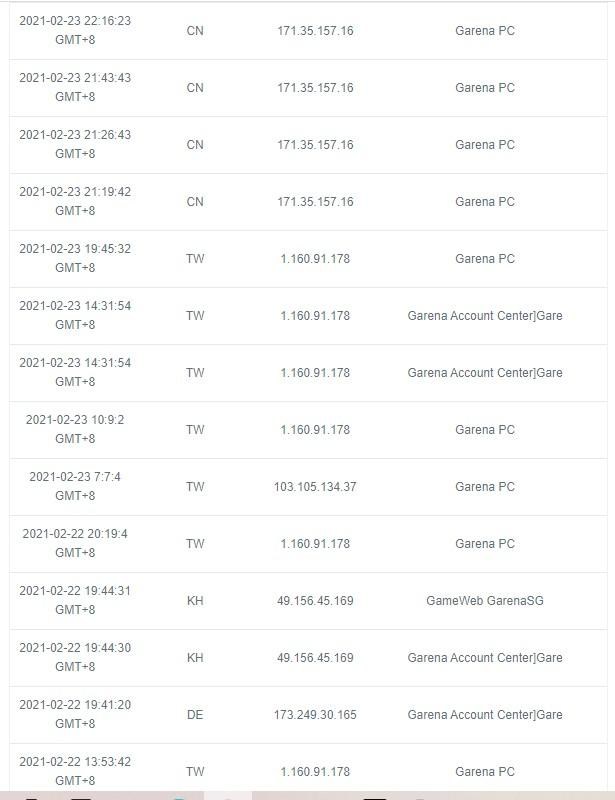This screenshot has height=800, width=615.
Task: Click Garena PC in the 103.105.134.37 row
Action: [485, 487]
